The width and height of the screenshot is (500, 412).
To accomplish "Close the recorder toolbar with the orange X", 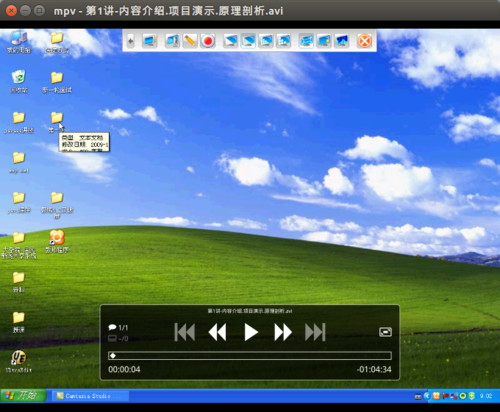I will click(364, 41).
